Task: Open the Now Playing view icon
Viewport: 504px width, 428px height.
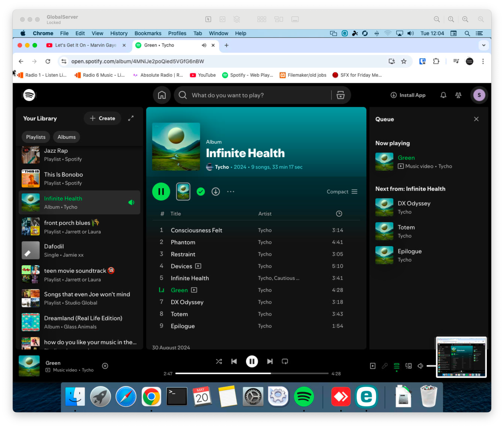Action: coord(373,366)
